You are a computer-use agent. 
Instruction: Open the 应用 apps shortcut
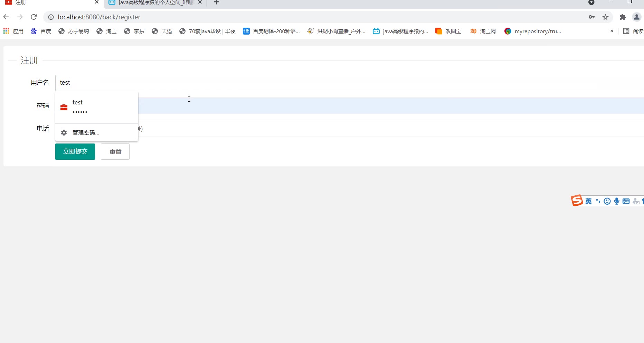[13, 31]
